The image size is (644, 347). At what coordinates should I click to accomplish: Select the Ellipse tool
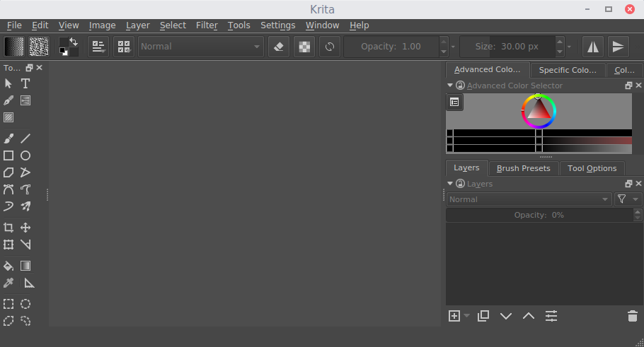(25, 155)
